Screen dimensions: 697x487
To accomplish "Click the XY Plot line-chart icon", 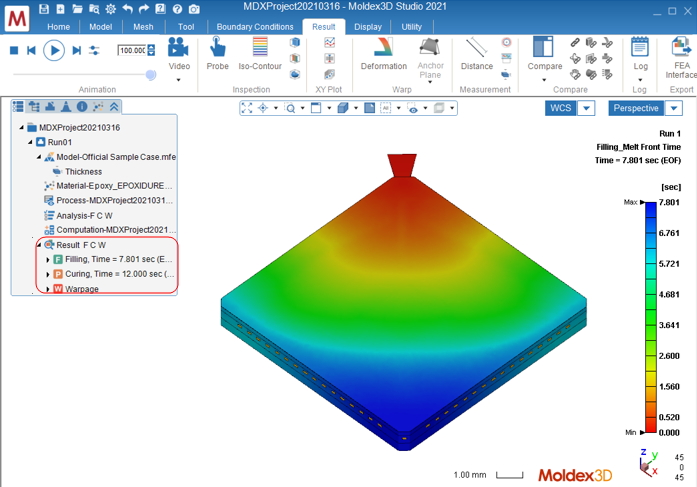I will (329, 42).
